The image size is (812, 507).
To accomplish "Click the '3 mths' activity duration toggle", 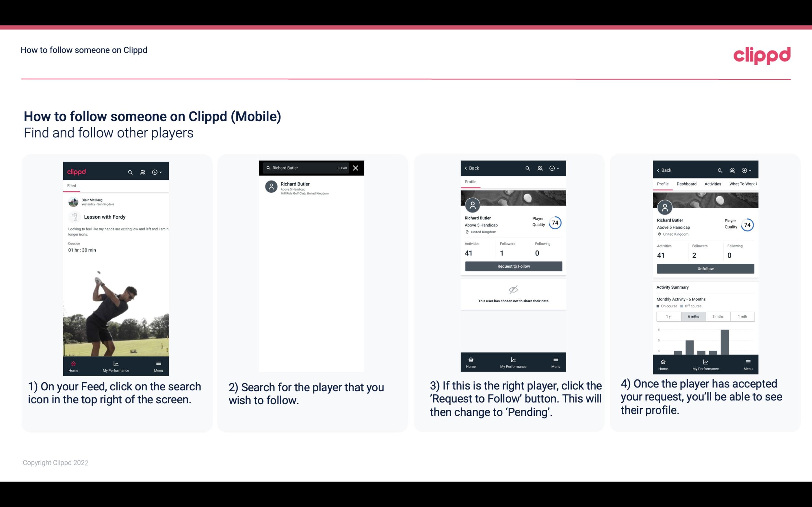I will [717, 316].
